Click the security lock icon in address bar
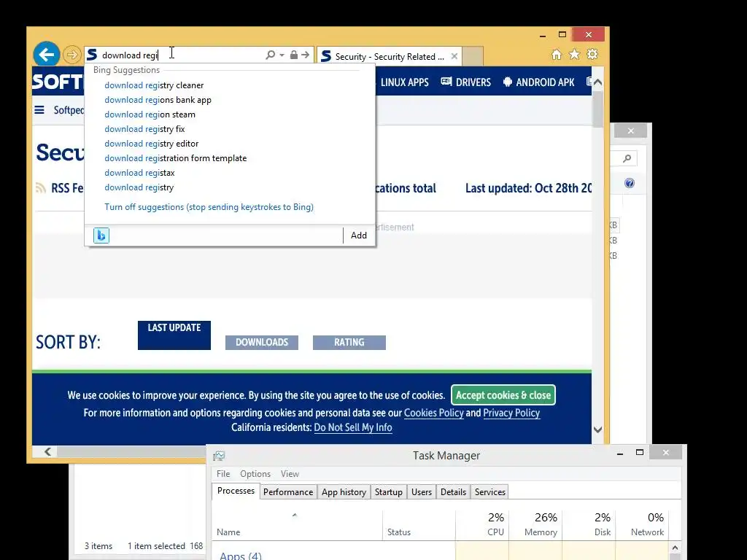Image resolution: width=747 pixels, height=560 pixels. click(294, 55)
